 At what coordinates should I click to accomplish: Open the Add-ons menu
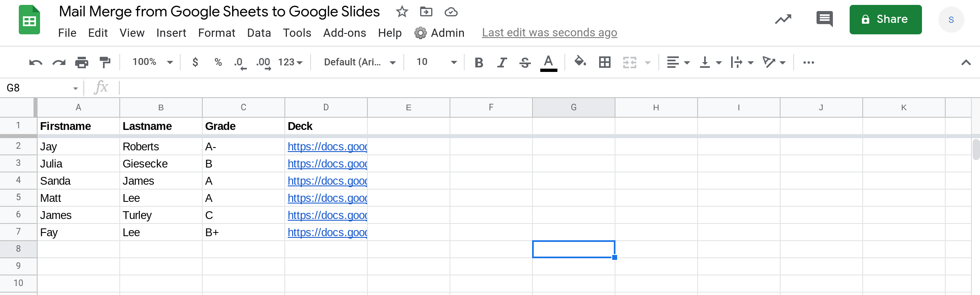click(345, 33)
